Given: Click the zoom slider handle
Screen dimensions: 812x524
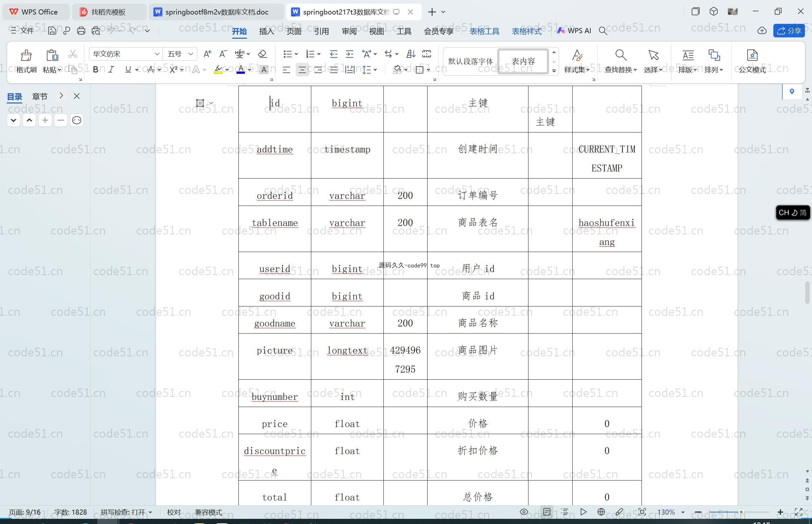Looking at the screenshot, I should click(741, 512).
